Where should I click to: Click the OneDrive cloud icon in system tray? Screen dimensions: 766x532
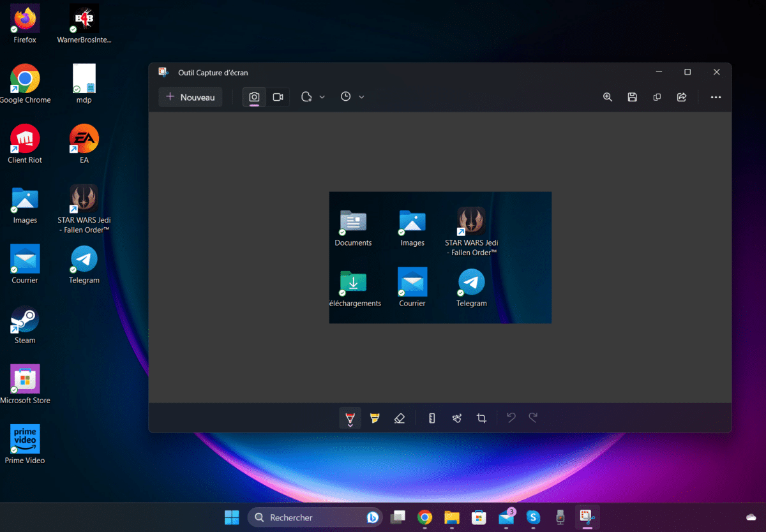click(751, 517)
